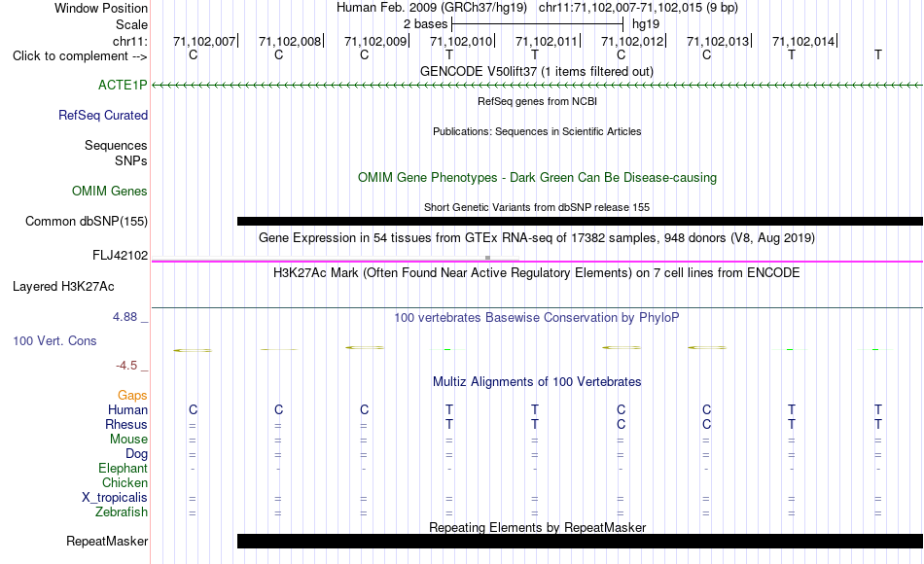Viewport: 924px width, 564px height.
Task: Select the OMIM Genes track label
Action: pyautogui.click(x=110, y=191)
